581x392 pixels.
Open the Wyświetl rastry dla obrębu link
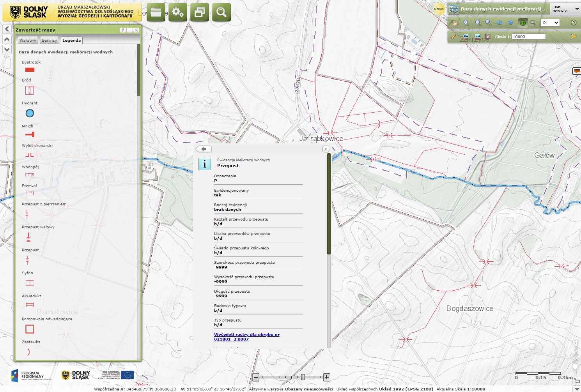(x=247, y=337)
